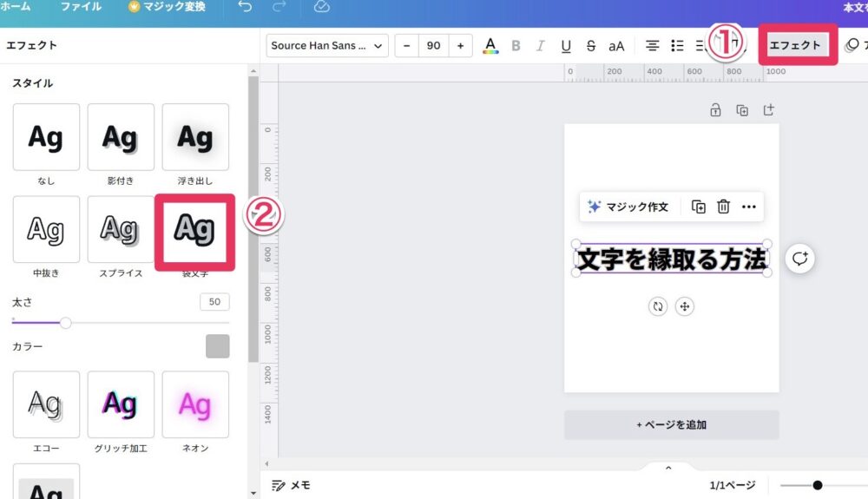This screenshot has height=499, width=868.
Task: Open the Source Han Sans font dropdown
Action: click(326, 46)
